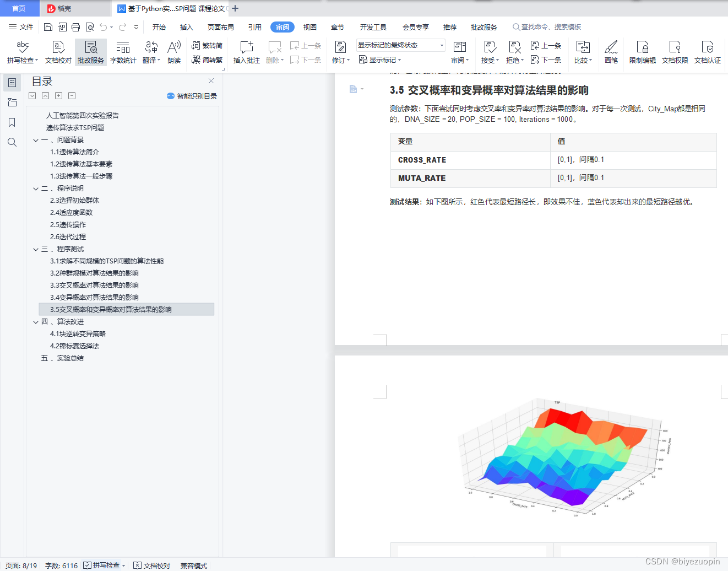Open 文档权限 document permissions
Viewport: 728px width, 571px height.
tap(675, 52)
